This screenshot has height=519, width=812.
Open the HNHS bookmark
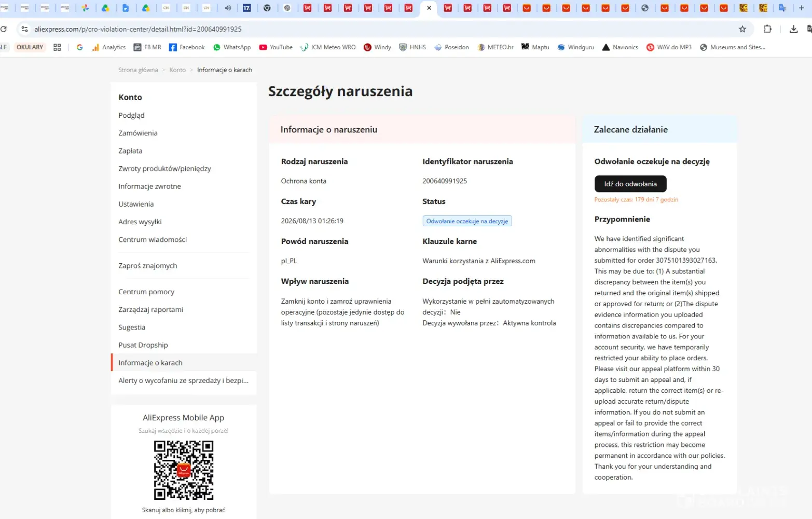[x=412, y=47]
